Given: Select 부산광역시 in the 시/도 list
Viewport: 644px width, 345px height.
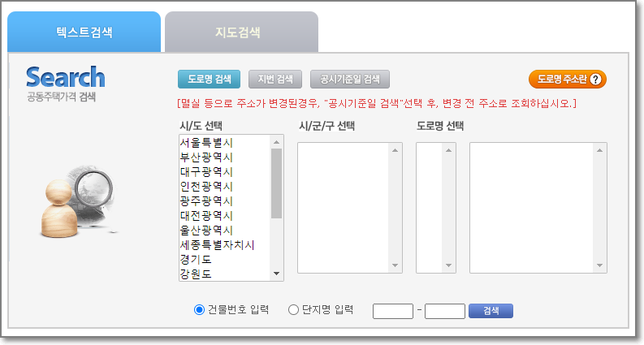Looking at the screenshot, I should [225, 157].
